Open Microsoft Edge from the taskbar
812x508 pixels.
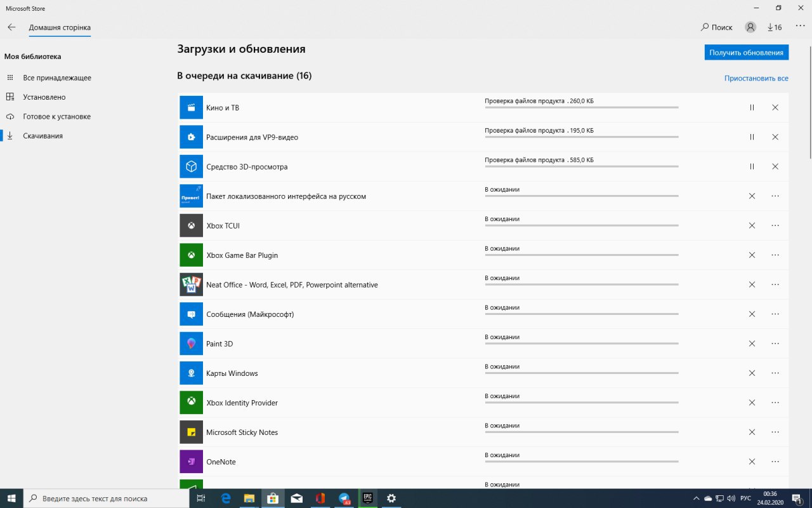pos(225,498)
